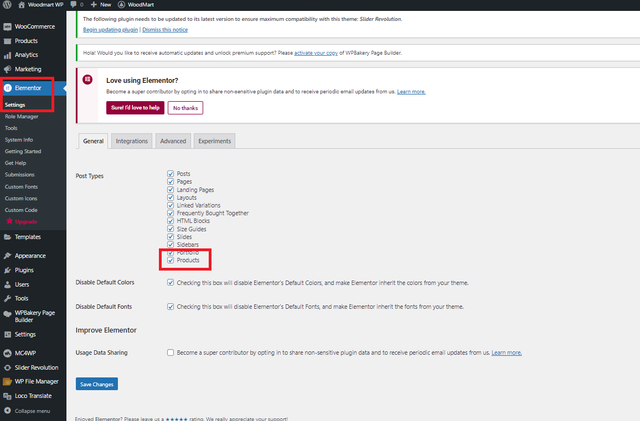Click Sure! I'd love to help
Viewport: 640px width, 421px height.
[135, 108]
